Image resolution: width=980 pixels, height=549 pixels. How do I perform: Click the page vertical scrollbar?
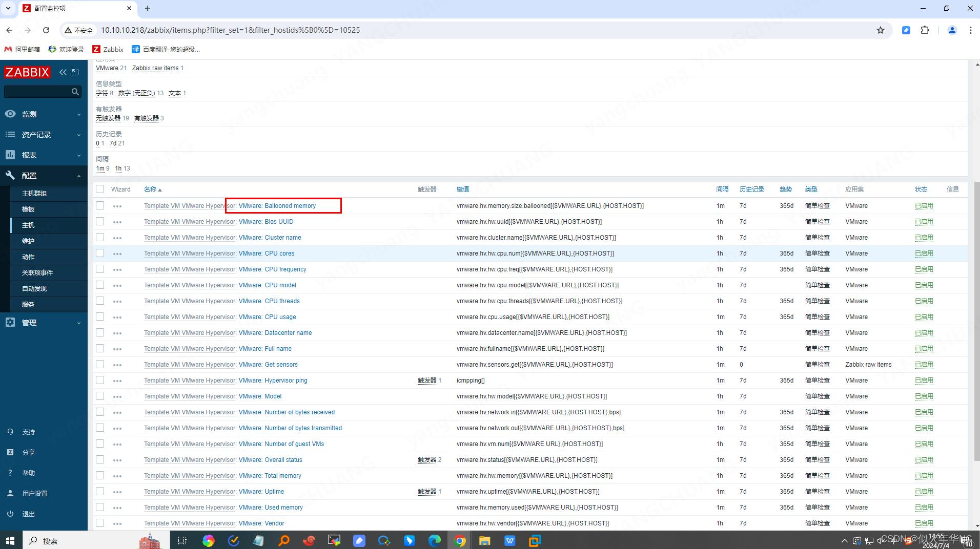976,321
